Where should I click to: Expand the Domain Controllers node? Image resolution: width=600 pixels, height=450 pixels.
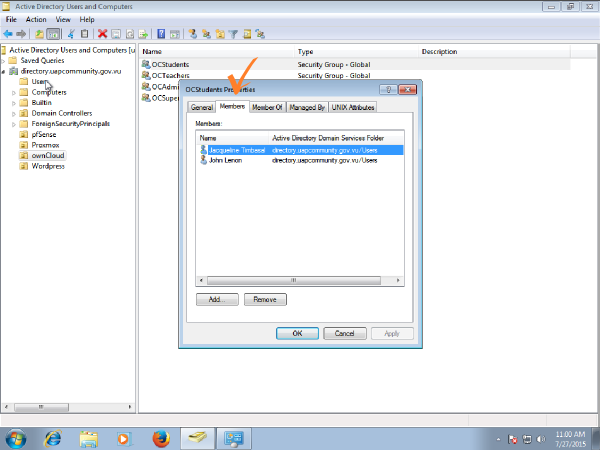[x=13, y=114]
